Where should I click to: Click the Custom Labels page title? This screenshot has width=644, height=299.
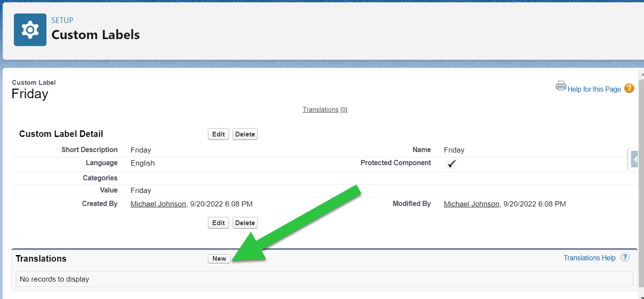point(95,35)
